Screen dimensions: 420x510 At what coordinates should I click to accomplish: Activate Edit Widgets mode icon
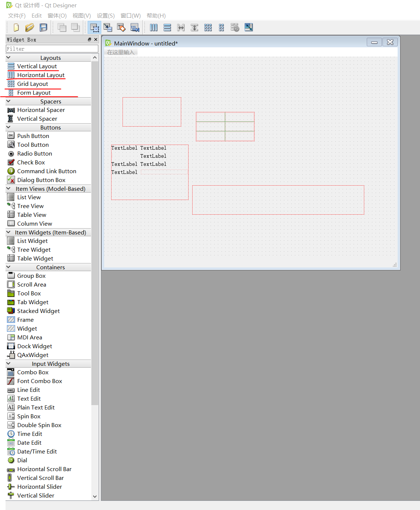(x=95, y=28)
